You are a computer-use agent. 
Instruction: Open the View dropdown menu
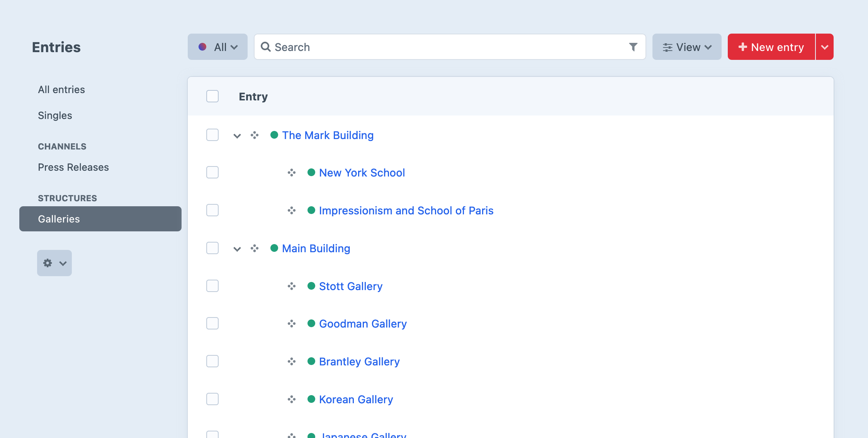point(686,46)
